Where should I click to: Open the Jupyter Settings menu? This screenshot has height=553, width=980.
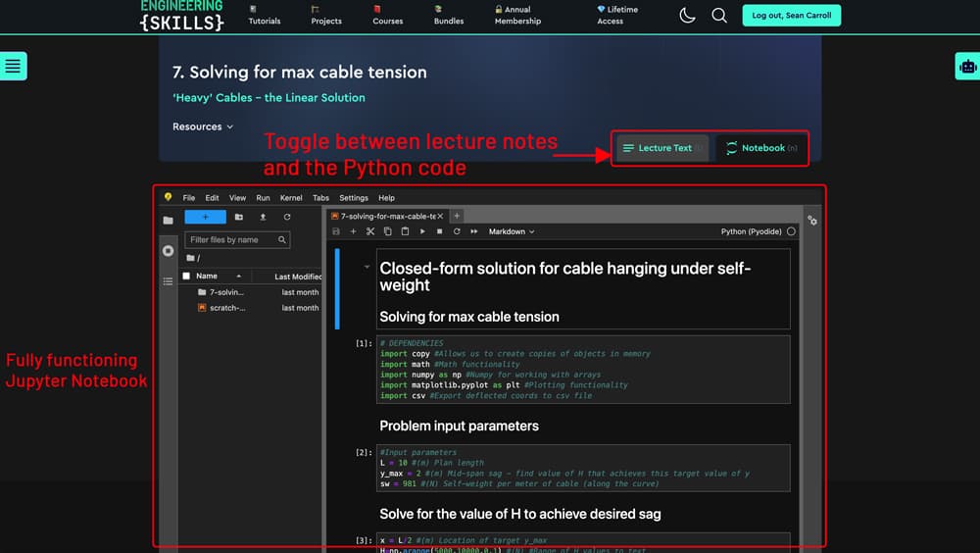(x=354, y=198)
